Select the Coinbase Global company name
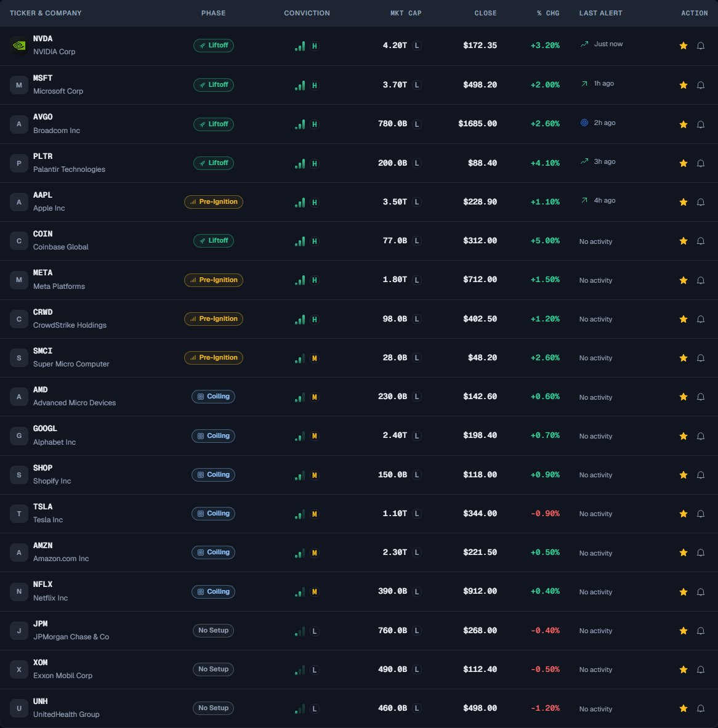This screenshot has width=718, height=728. (x=61, y=247)
